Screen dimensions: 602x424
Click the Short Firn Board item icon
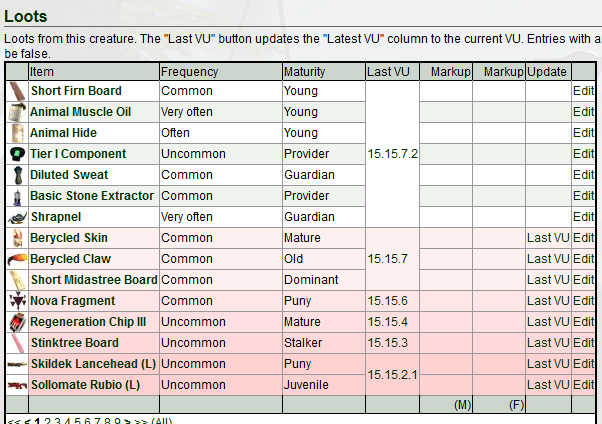click(17, 91)
